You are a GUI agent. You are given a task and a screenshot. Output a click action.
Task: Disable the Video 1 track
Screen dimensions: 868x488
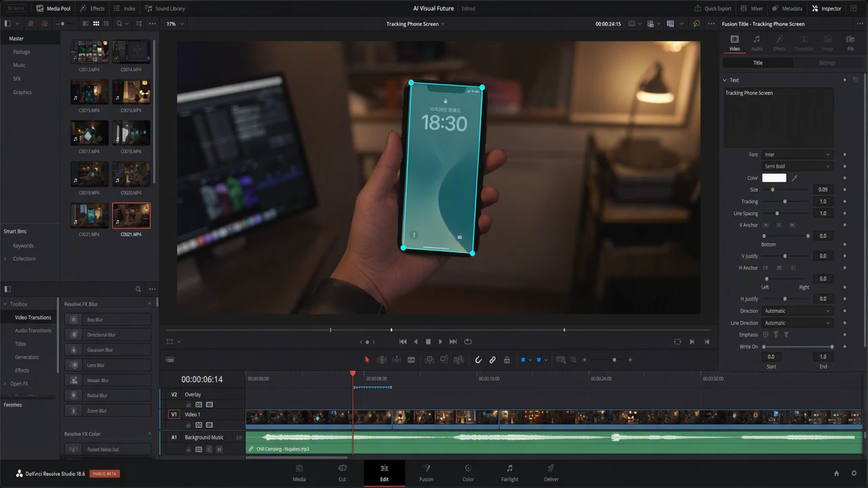click(209, 425)
